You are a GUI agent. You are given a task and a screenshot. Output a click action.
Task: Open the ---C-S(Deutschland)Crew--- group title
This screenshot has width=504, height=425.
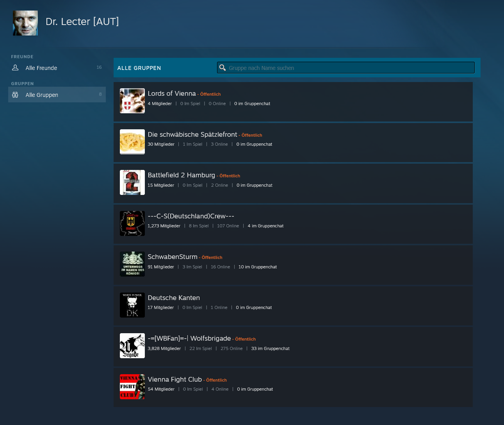point(191,216)
